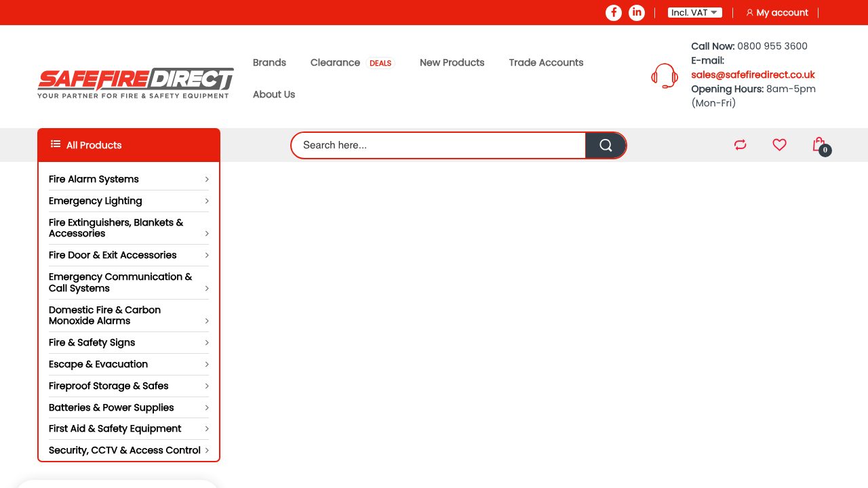This screenshot has height=488, width=868.
Task: Select Emergency Lighting category
Action: [96, 201]
